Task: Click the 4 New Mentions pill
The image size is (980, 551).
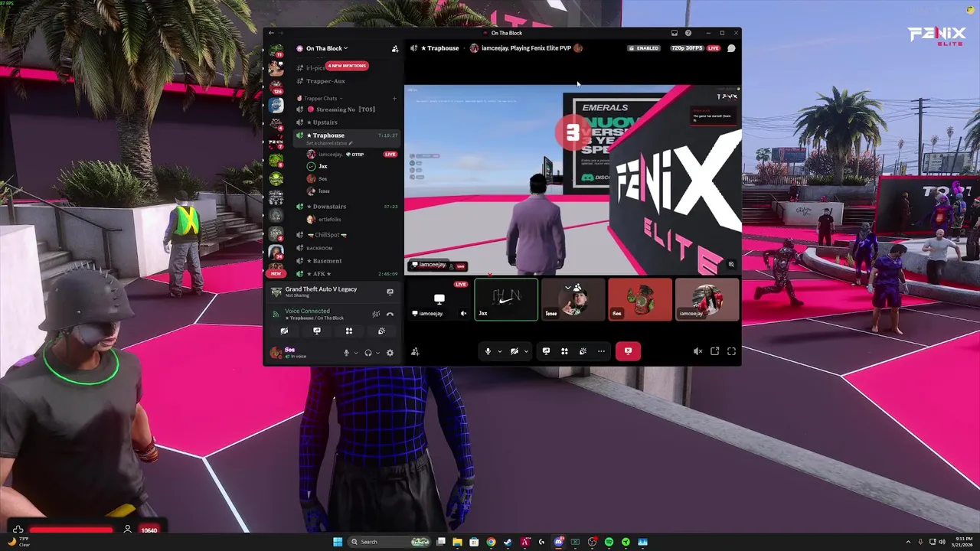Action: (347, 66)
